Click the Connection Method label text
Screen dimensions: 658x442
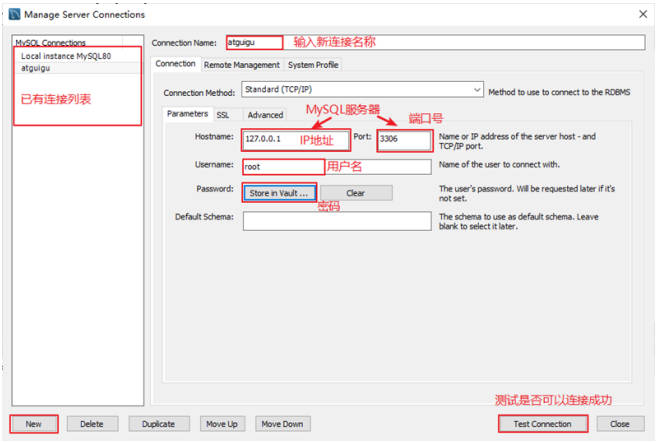[199, 93]
